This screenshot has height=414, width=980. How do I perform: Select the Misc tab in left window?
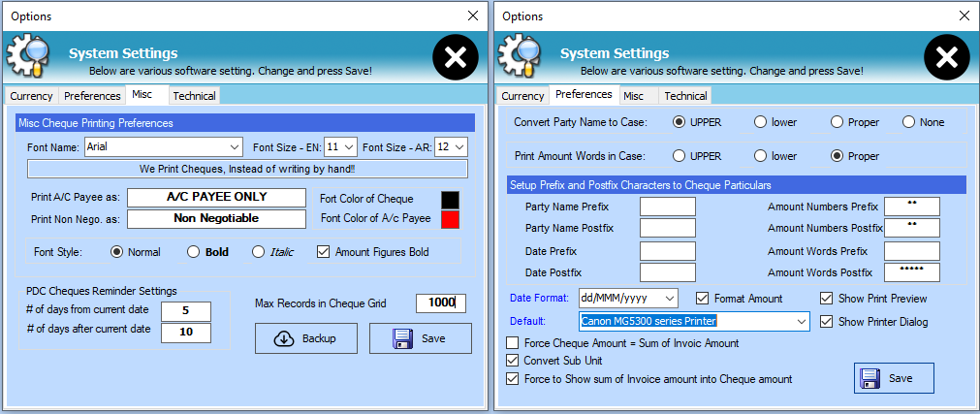point(147,94)
